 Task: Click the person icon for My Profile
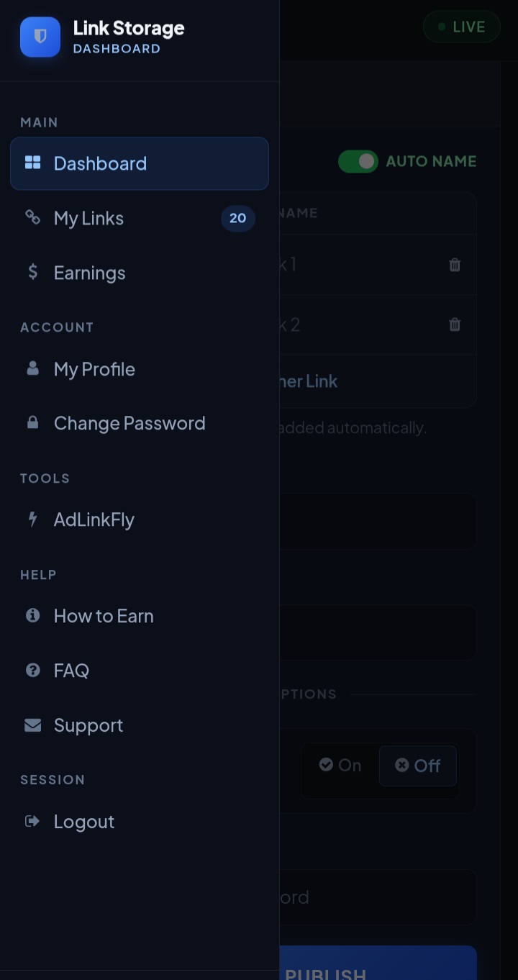(x=32, y=368)
